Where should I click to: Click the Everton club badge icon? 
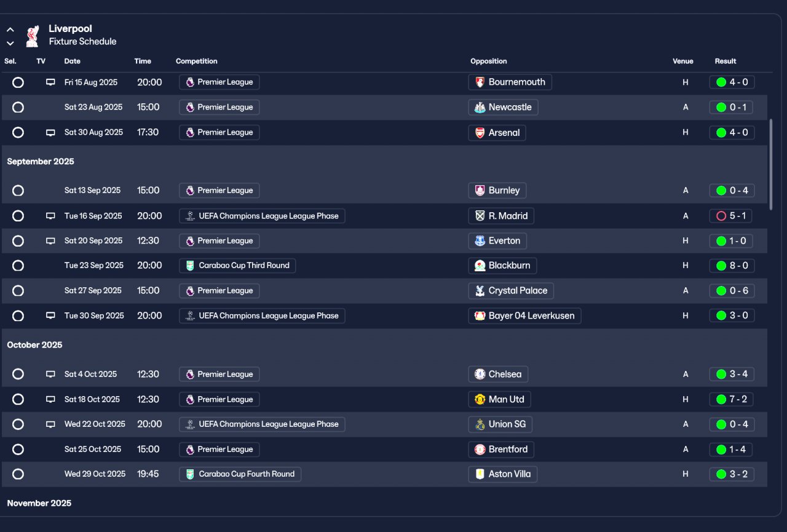click(480, 241)
